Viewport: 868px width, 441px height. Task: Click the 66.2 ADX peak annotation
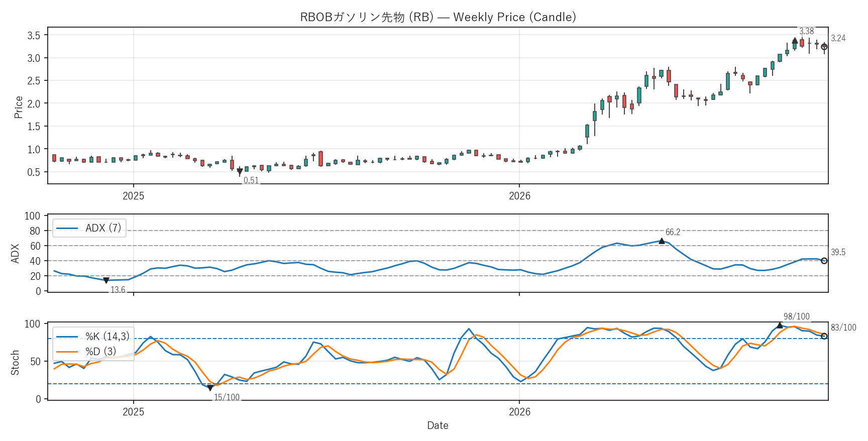[x=673, y=232]
